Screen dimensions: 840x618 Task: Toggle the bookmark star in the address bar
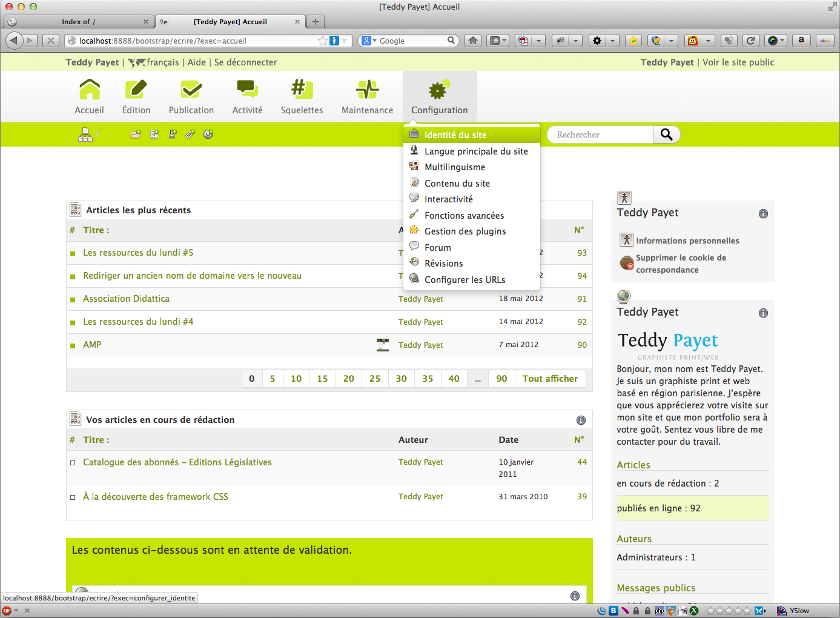[323, 41]
